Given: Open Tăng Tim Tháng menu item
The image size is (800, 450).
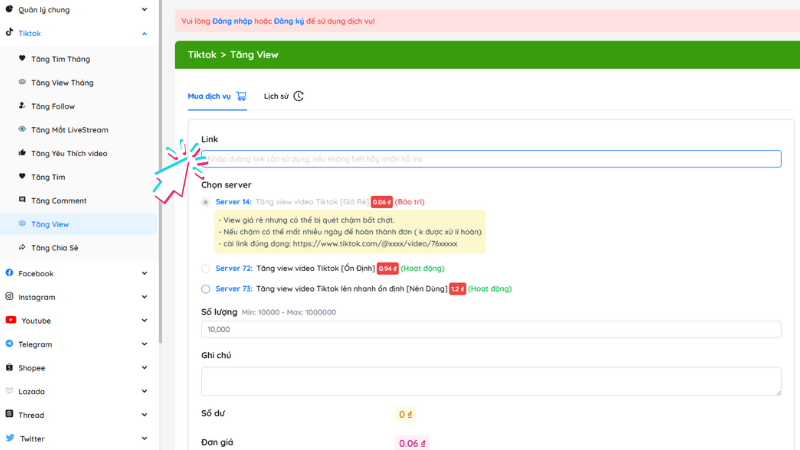Looking at the screenshot, I should pos(79,59).
